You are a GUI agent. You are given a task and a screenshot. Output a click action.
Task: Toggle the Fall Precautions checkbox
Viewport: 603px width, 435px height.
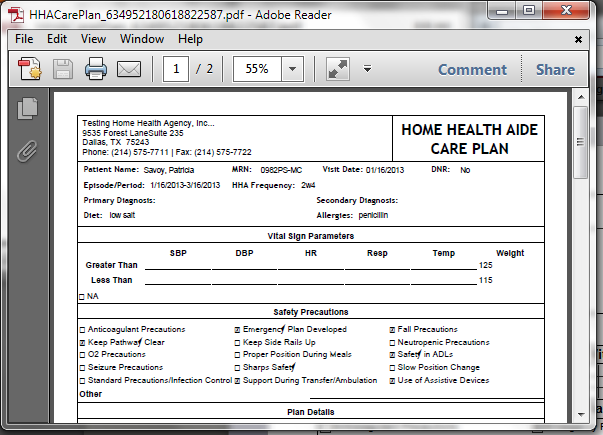pyautogui.click(x=392, y=329)
